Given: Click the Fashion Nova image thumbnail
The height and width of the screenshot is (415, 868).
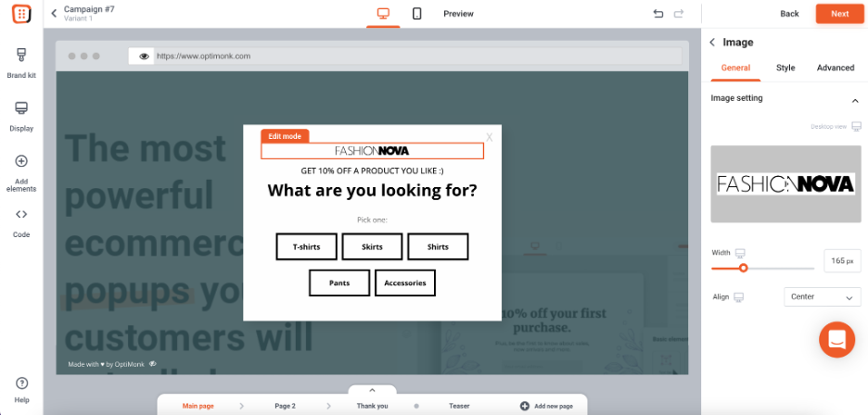Looking at the screenshot, I should (x=785, y=184).
